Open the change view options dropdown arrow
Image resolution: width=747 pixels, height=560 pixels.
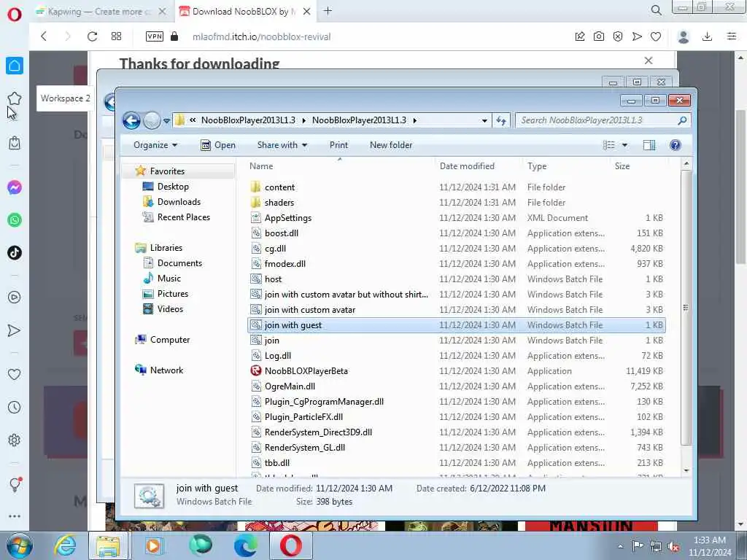point(624,145)
